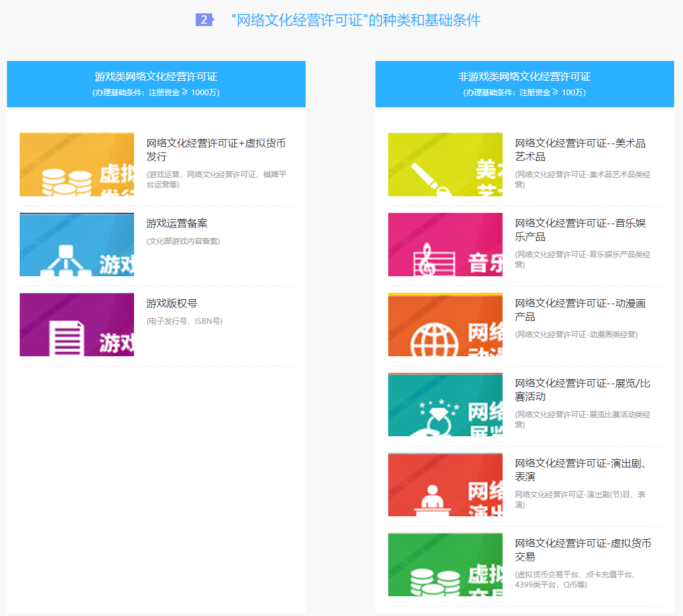Click the yellow 虚拟货币发行 coin icon
The image size is (683, 616).
pos(76,164)
